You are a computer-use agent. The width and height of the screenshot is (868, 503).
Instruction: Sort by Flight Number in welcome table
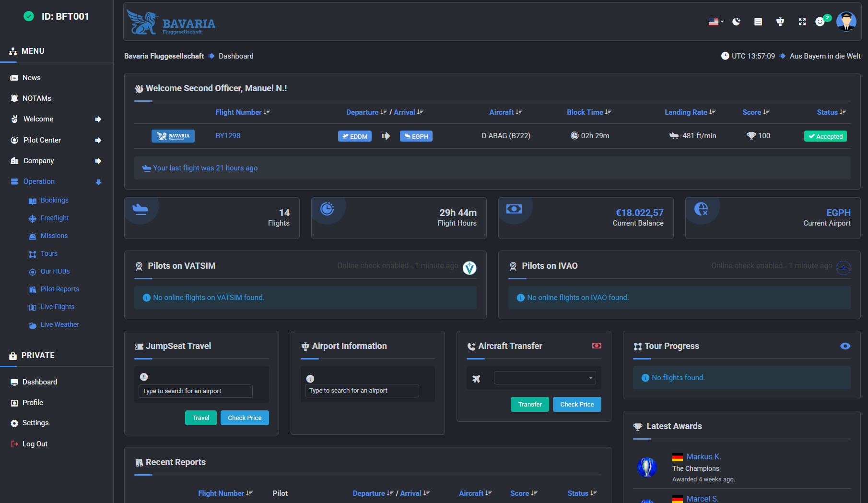(243, 112)
